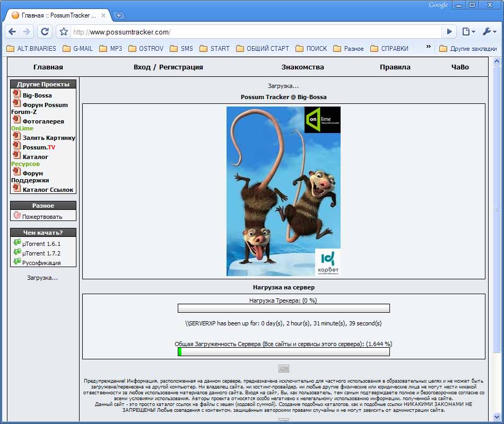Screen dimensions: 504x424
Task: Open the Знакомства navigation item
Action: (302, 67)
